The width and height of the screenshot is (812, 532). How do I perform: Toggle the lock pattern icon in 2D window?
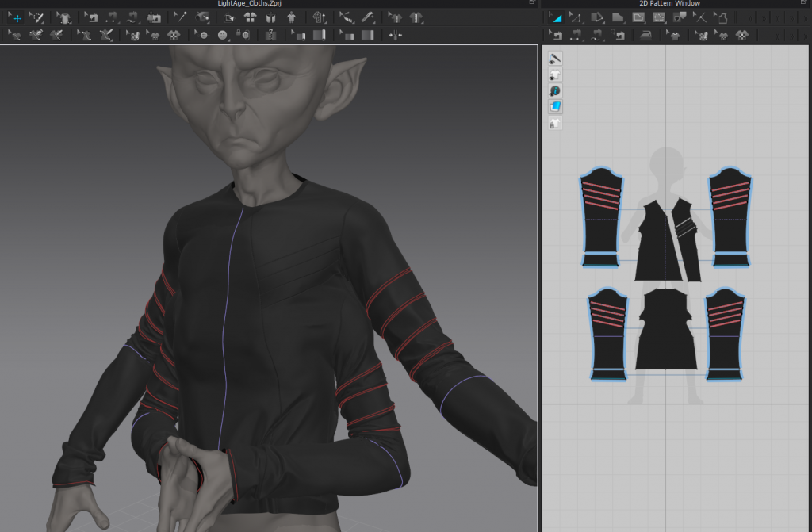(556, 123)
